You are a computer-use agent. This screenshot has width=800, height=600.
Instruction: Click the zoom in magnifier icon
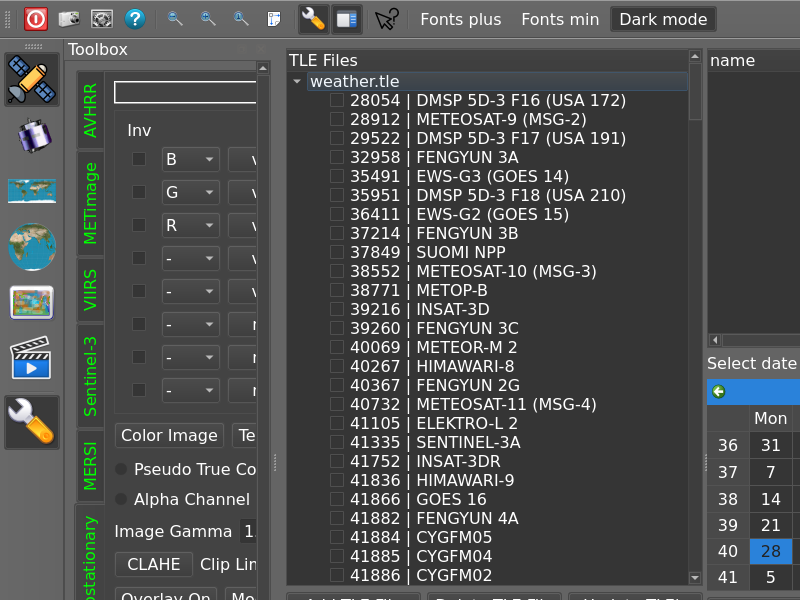click(x=208, y=19)
